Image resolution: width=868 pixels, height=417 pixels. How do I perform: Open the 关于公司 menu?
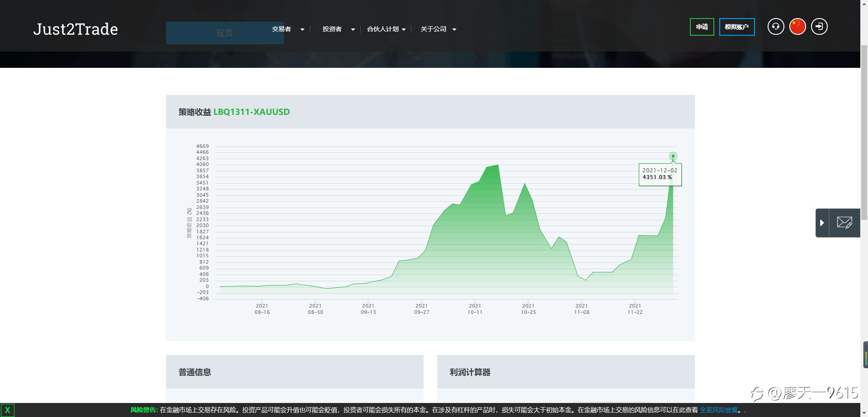438,29
